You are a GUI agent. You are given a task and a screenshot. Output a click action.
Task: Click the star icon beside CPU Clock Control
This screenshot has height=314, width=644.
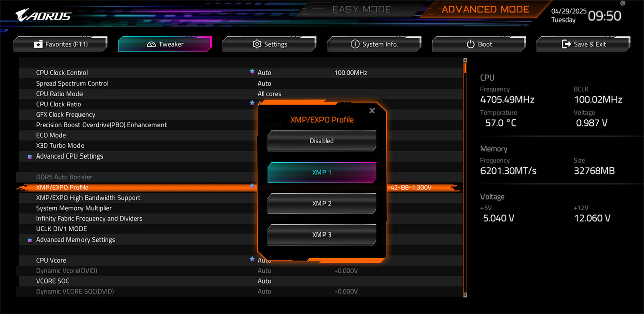point(252,72)
